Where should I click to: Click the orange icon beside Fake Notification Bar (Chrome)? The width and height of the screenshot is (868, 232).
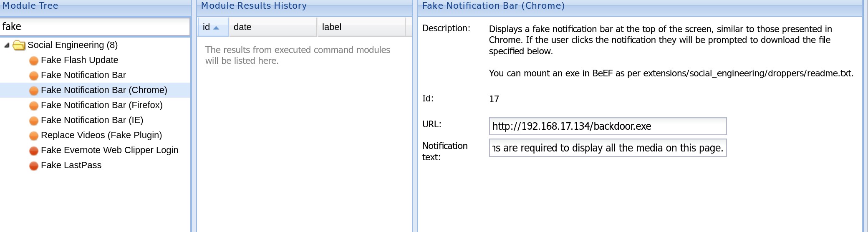click(x=34, y=91)
